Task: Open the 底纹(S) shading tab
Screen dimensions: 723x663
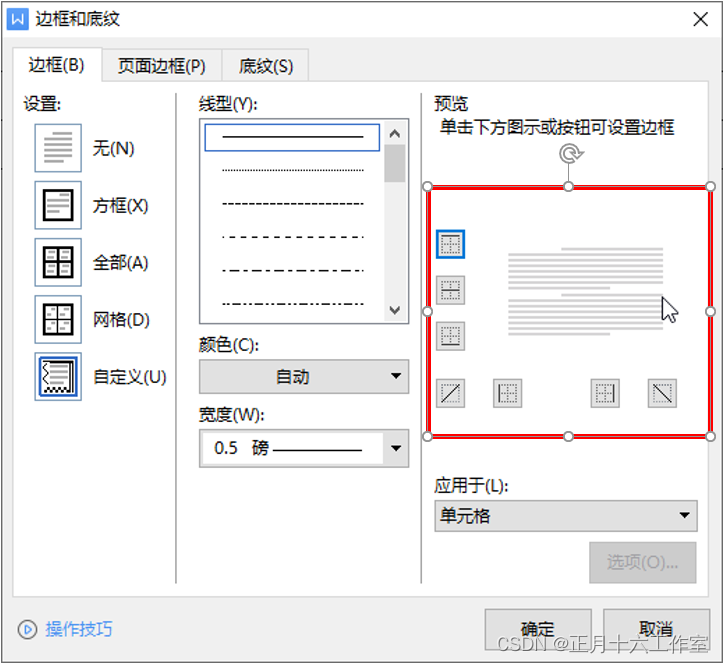Action: pos(266,66)
